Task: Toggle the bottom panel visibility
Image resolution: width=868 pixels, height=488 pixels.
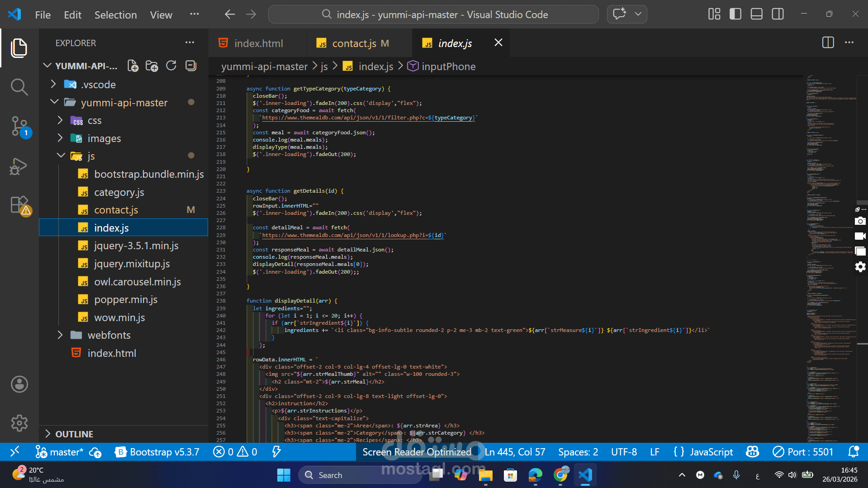Action: (756, 14)
